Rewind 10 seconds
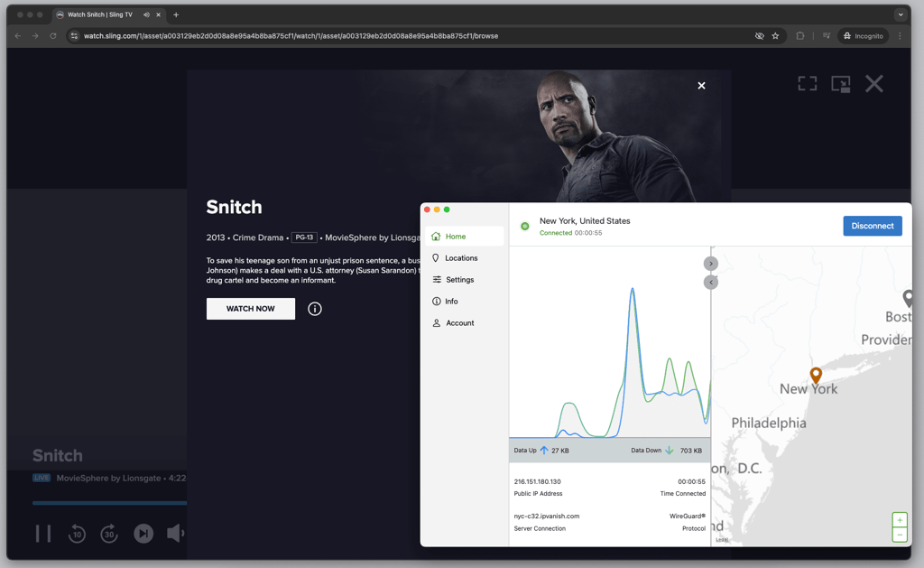The height and width of the screenshot is (568, 924). point(77,533)
